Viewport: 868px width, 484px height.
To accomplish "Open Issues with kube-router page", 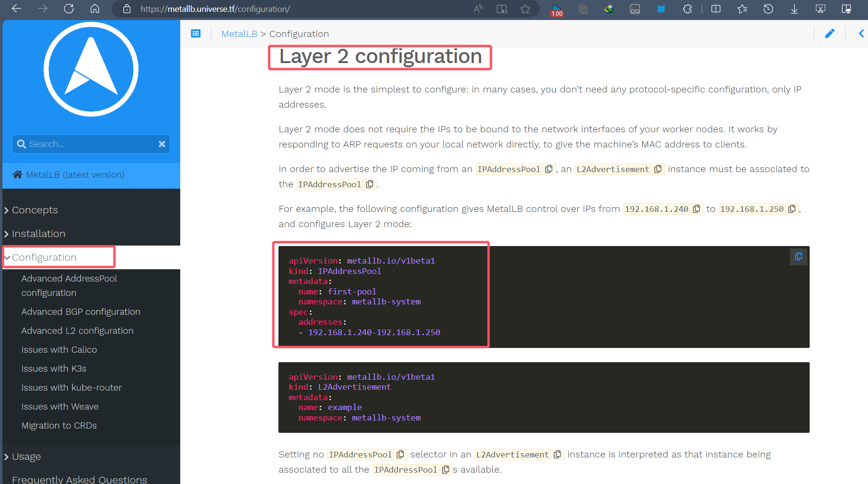I will (72, 387).
